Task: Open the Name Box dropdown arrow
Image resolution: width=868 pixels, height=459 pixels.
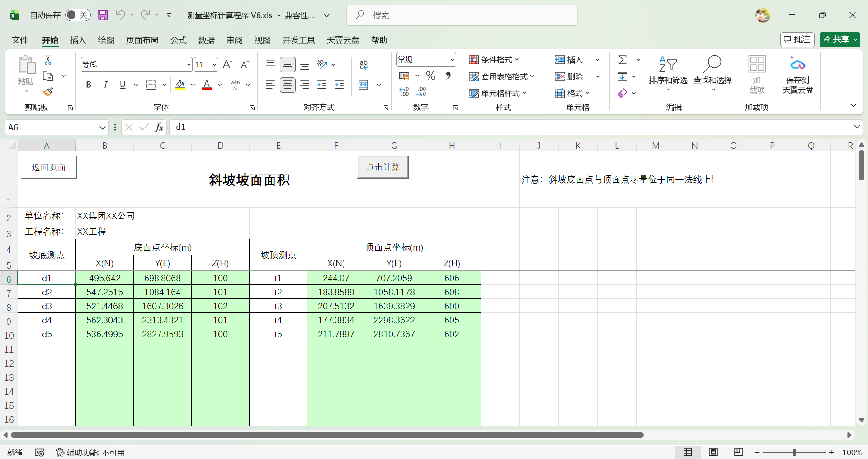Action: 102,128
